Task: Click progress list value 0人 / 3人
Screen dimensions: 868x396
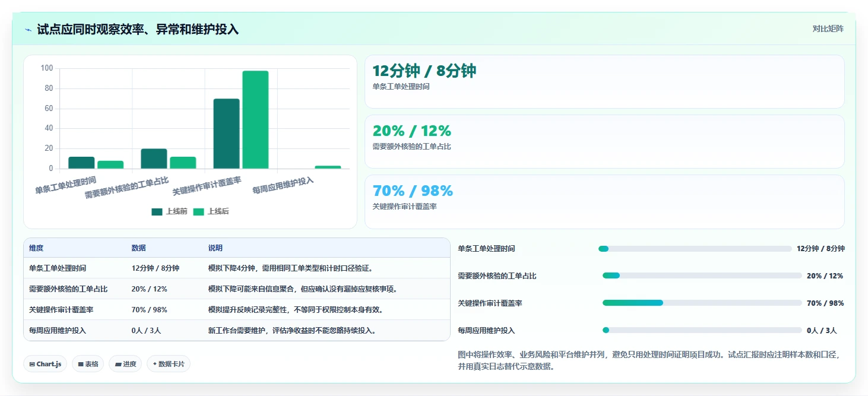Action: (822, 331)
